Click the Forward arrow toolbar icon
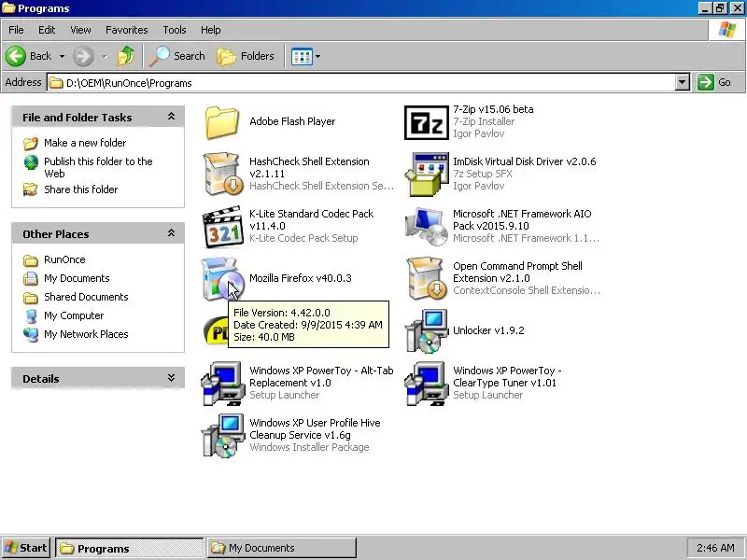The height and width of the screenshot is (560, 747). tap(83, 56)
